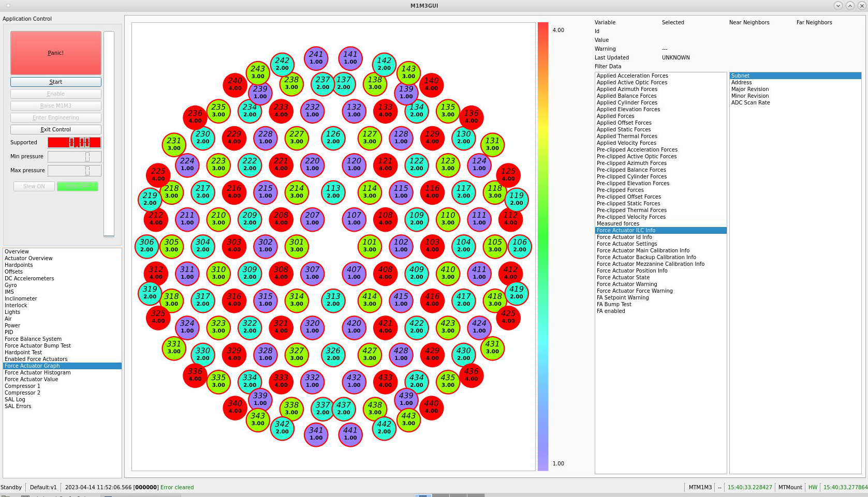Select Pre-clipped Thermal Forces row
Viewport: 868px width, 497px height.
(661, 210)
